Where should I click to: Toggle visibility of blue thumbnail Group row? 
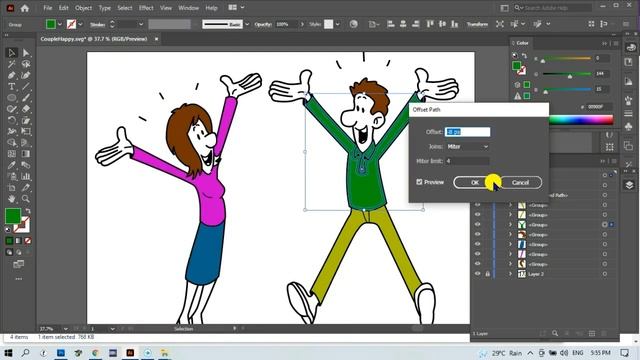click(x=478, y=244)
